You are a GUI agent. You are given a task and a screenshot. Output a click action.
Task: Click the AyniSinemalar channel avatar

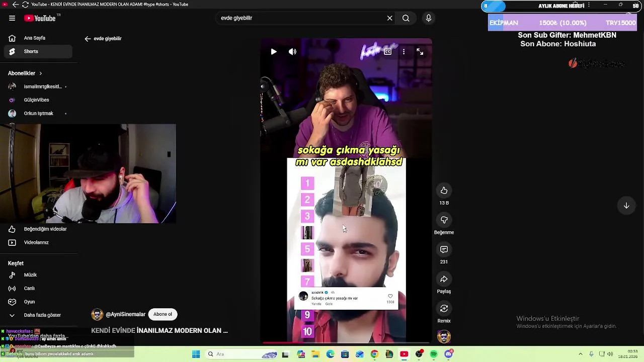[x=97, y=314]
